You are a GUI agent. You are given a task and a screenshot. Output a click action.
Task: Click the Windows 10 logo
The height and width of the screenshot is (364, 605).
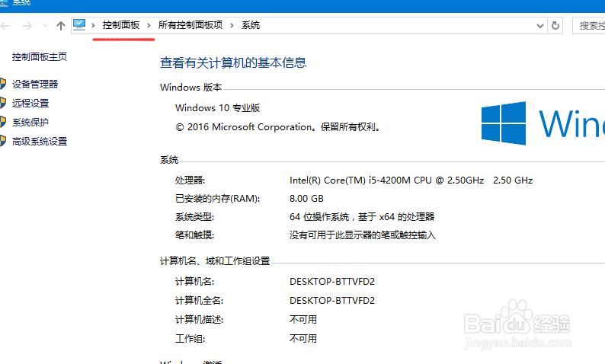504,123
